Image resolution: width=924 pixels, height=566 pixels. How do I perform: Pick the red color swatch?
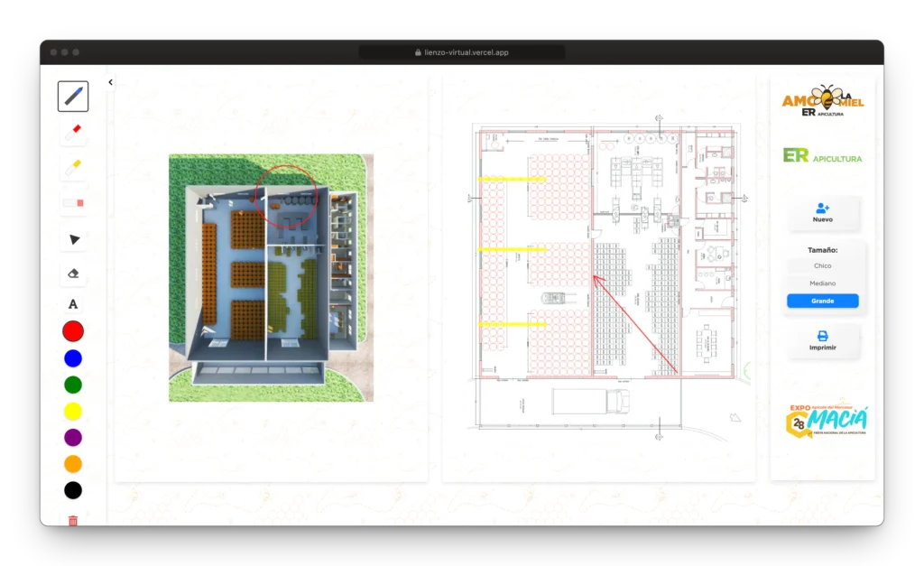[73, 331]
